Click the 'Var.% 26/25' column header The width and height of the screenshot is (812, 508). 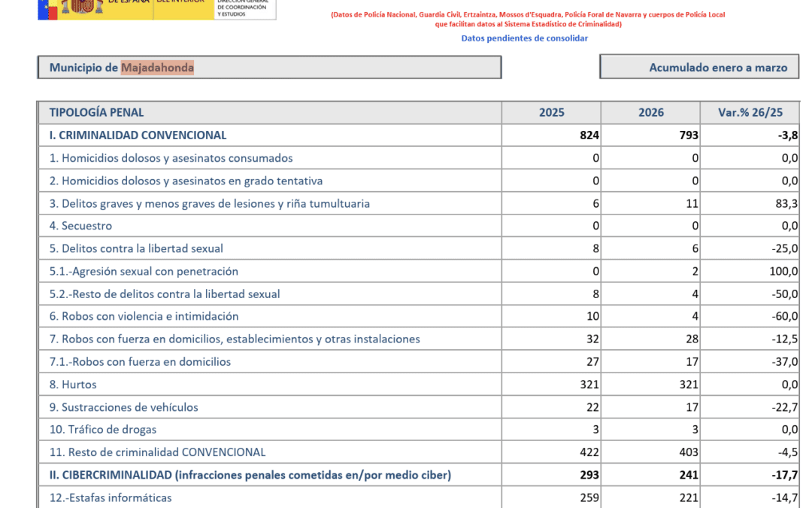(750, 112)
